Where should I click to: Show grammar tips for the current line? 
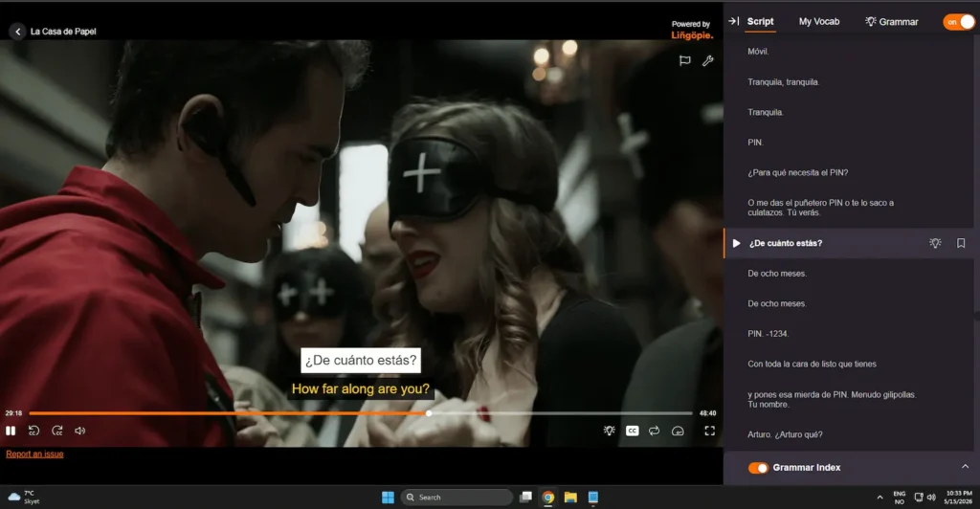(935, 243)
